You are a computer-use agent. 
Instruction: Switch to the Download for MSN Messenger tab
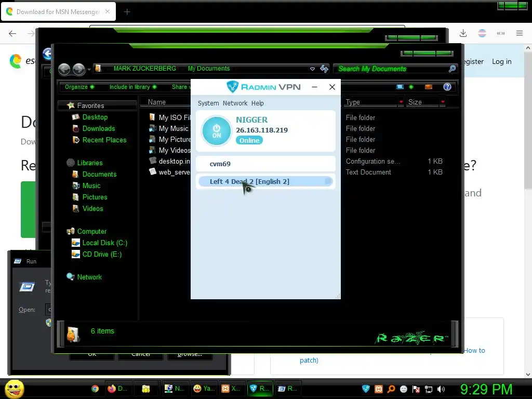coord(58,12)
